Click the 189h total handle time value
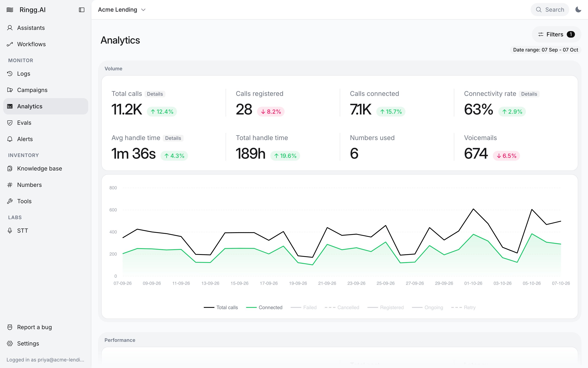Screen dimensions: 588x368 pos(251,153)
